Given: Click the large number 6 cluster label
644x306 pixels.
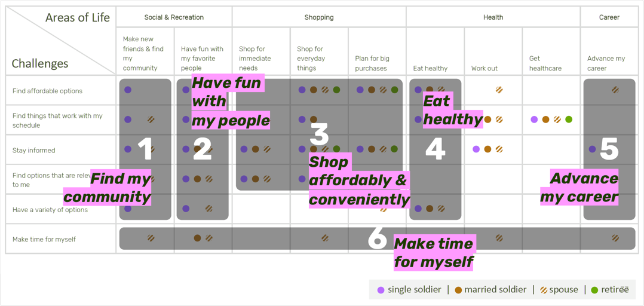Looking at the screenshot, I should click(377, 237).
